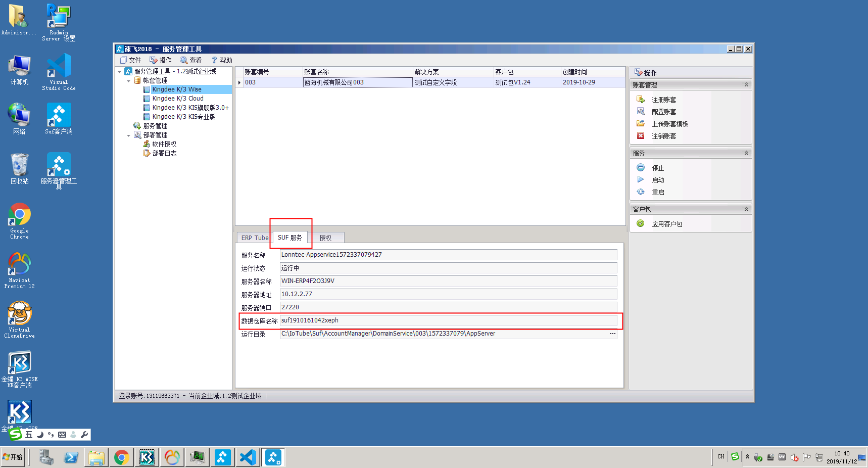Sort by 账套名称 column header

pyautogui.click(x=358, y=72)
